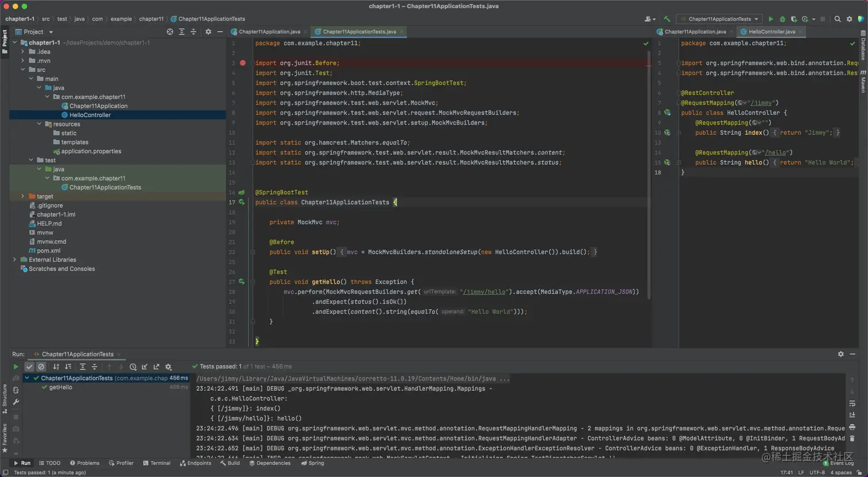Viewport: 868px width, 477px height.
Task: Expand all test results in Run toolbar
Action: tap(83, 366)
